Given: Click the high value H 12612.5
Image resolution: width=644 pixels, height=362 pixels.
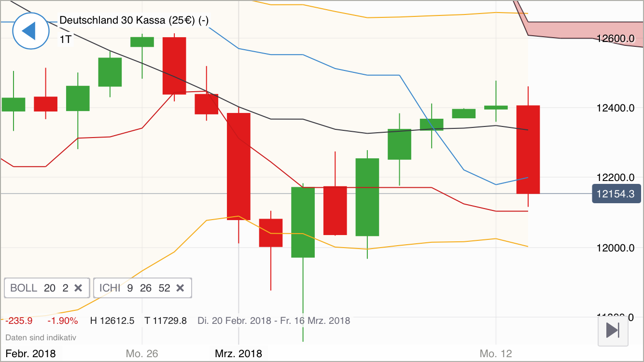Looking at the screenshot, I should 113,320.
